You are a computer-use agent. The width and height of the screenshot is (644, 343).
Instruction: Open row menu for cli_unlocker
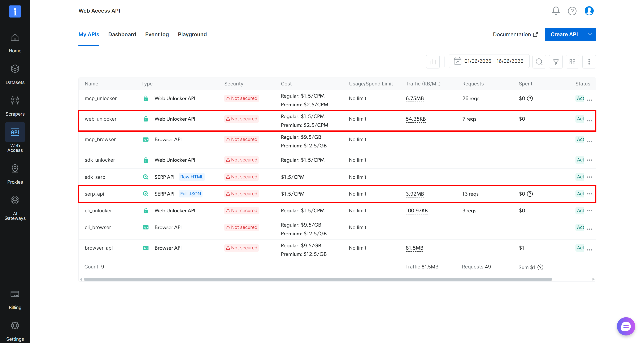(589, 210)
